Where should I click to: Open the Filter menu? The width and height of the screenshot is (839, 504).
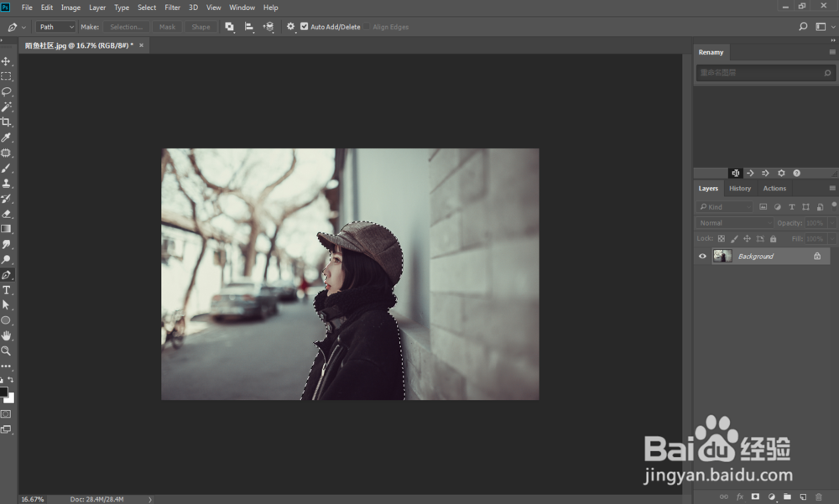point(172,8)
